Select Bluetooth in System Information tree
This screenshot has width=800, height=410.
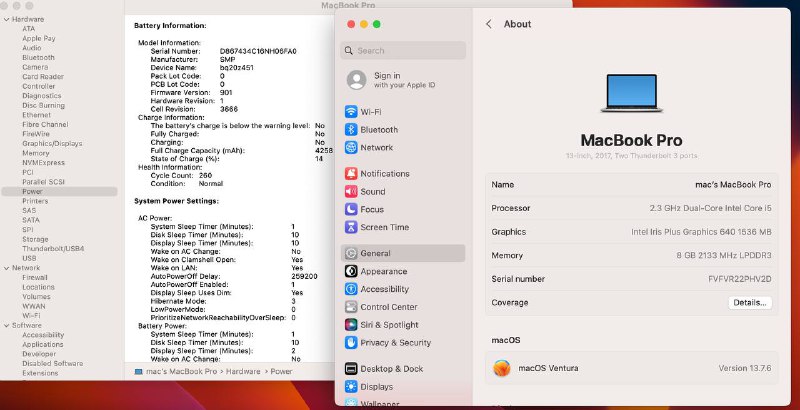pos(38,58)
